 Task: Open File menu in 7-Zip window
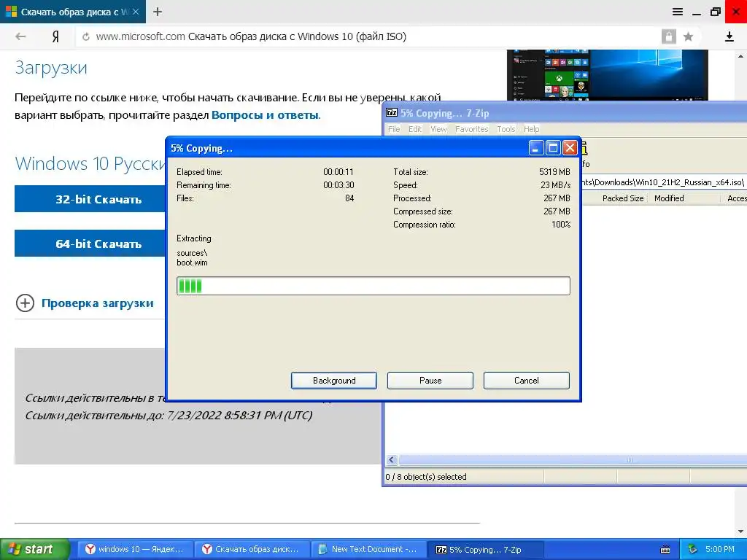394,129
